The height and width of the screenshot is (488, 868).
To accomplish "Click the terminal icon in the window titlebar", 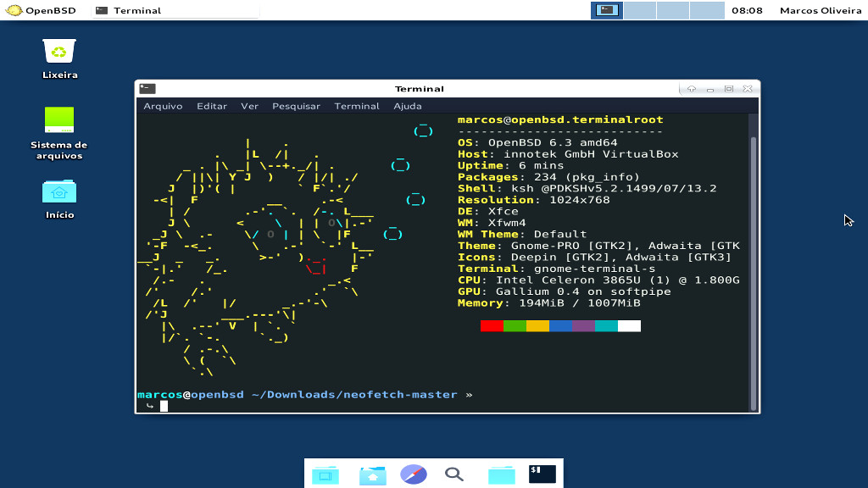I will pos(146,88).
